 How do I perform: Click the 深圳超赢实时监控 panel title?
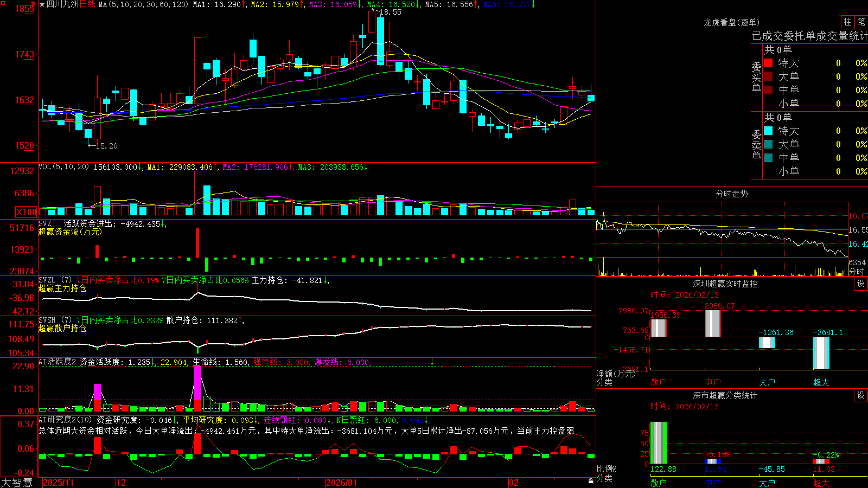point(725,284)
